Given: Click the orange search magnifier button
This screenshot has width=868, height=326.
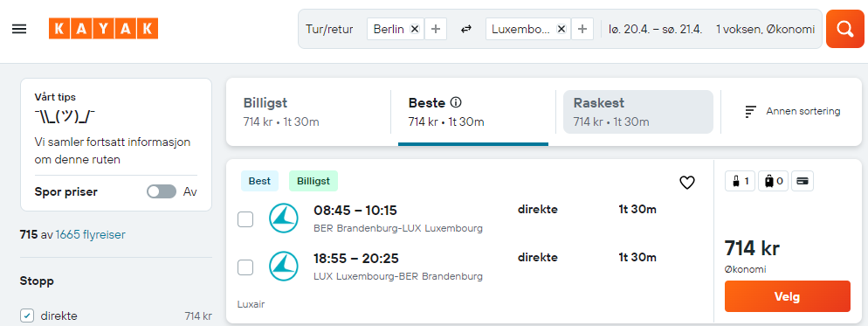Looking at the screenshot, I should (x=844, y=29).
